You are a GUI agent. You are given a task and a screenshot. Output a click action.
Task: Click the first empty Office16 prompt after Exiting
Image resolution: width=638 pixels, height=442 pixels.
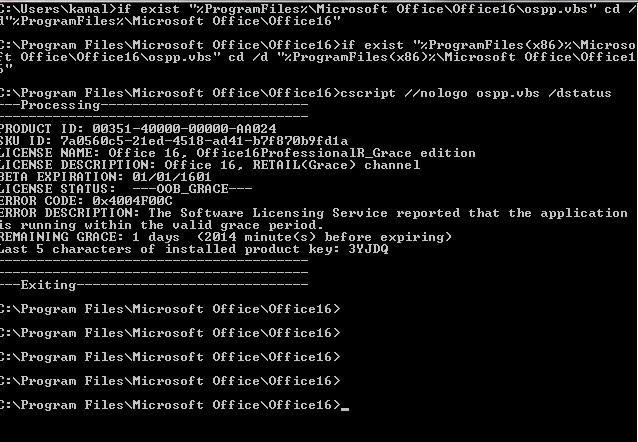click(x=170, y=309)
